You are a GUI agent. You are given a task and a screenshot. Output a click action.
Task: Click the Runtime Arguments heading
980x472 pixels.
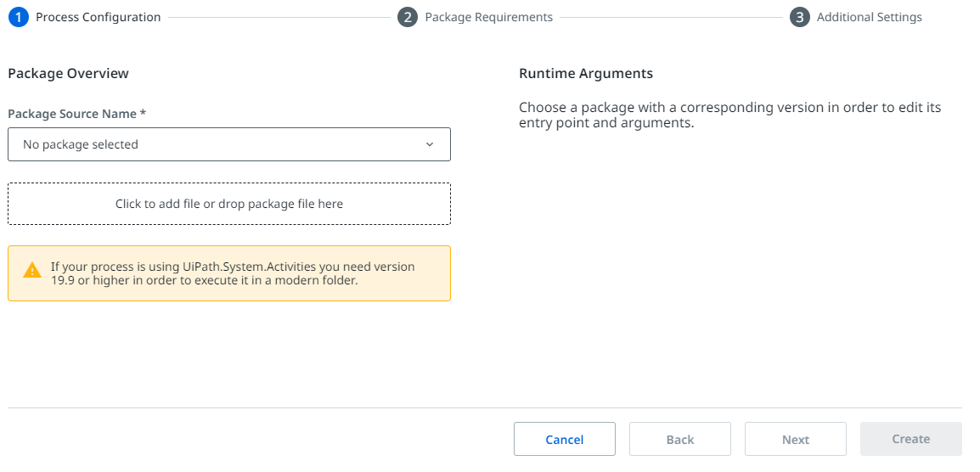[586, 73]
